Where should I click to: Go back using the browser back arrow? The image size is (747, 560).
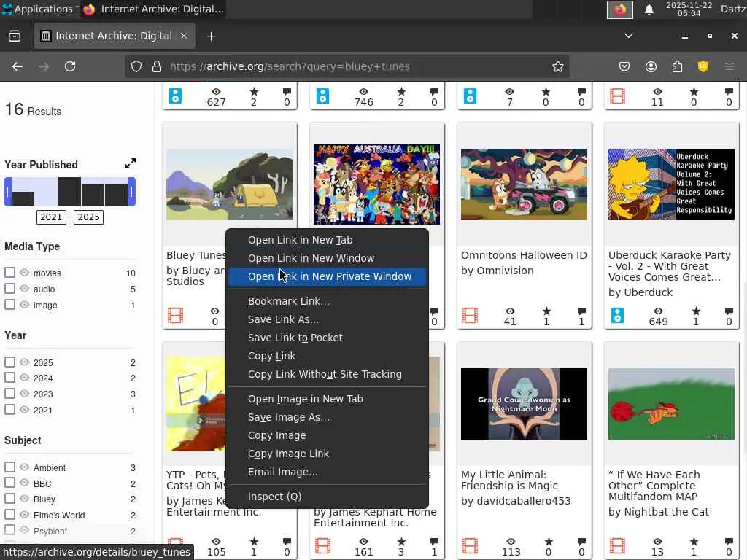point(18,66)
